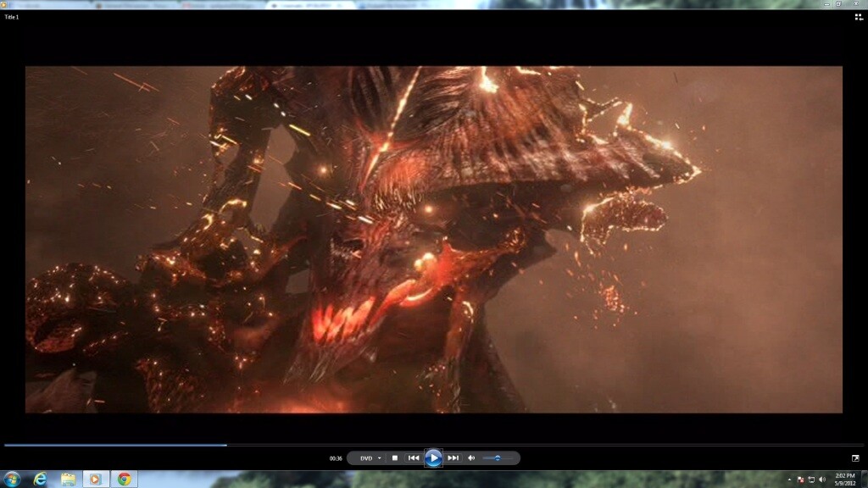Click the blue Play button

[433, 457]
